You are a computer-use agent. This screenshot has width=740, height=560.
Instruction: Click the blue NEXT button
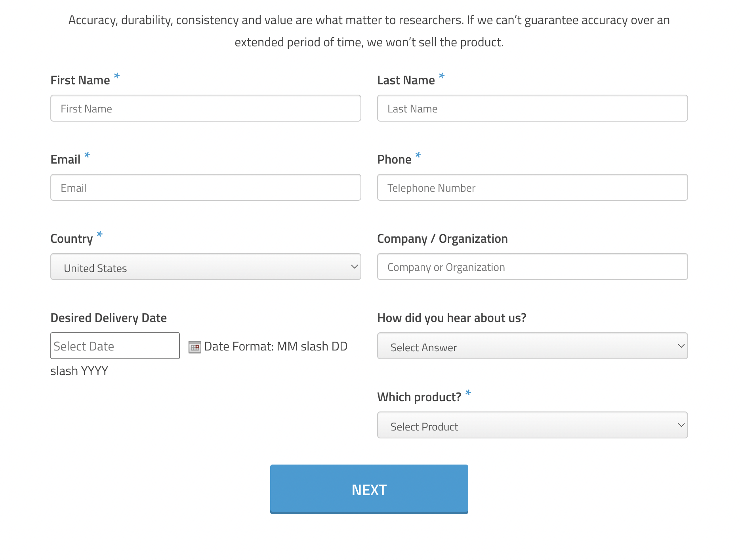369,489
